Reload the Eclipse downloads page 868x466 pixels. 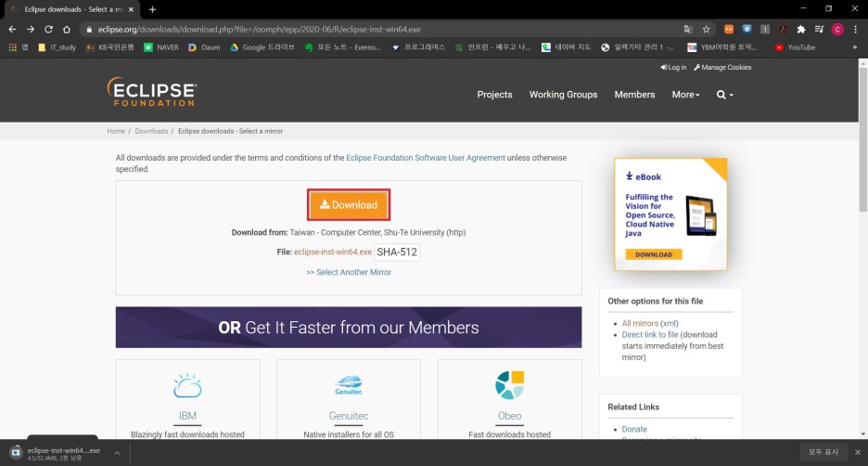49,30
